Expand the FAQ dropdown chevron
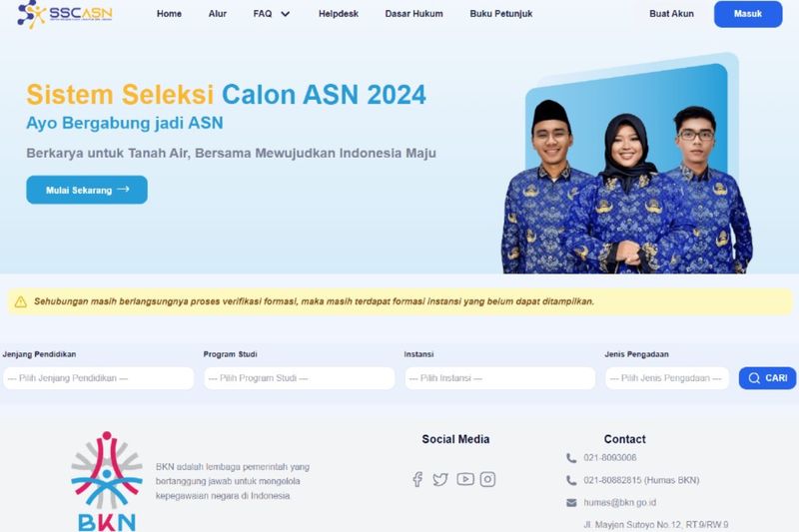The width and height of the screenshot is (799, 532). click(286, 14)
